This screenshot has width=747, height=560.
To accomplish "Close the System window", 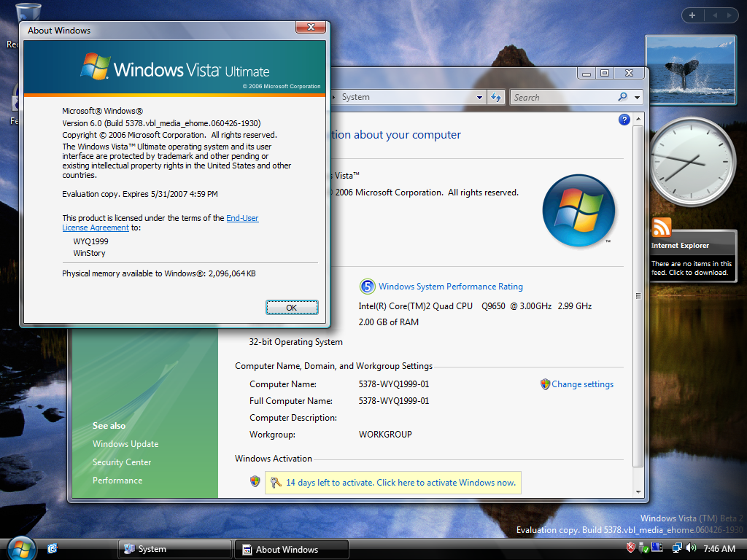I will [x=629, y=74].
